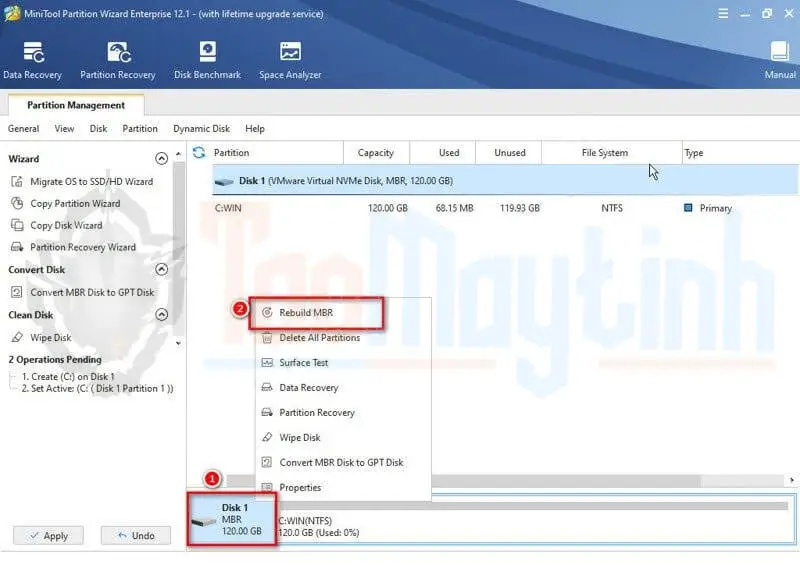Image resolution: width=800 pixels, height=568 pixels.
Task: Open the Dynamic Disk menu
Action: click(201, 129)
